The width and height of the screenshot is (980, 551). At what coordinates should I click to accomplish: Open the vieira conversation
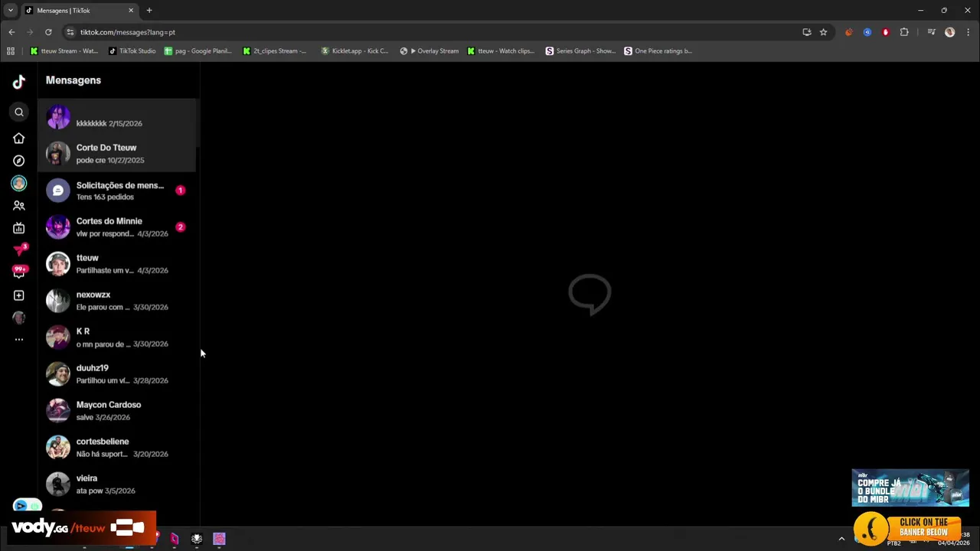116,484
